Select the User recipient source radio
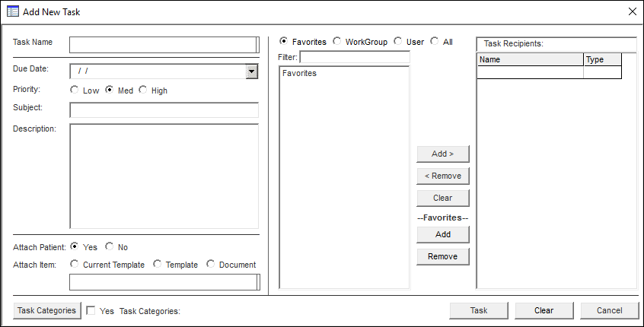644x327 pixels. 397,41
